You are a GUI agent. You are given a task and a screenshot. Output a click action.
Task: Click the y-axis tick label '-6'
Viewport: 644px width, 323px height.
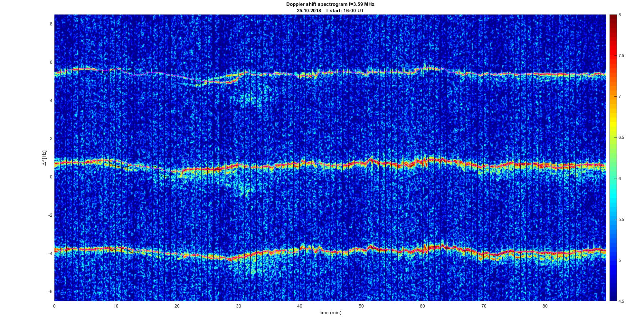click(x=50, y=291)
